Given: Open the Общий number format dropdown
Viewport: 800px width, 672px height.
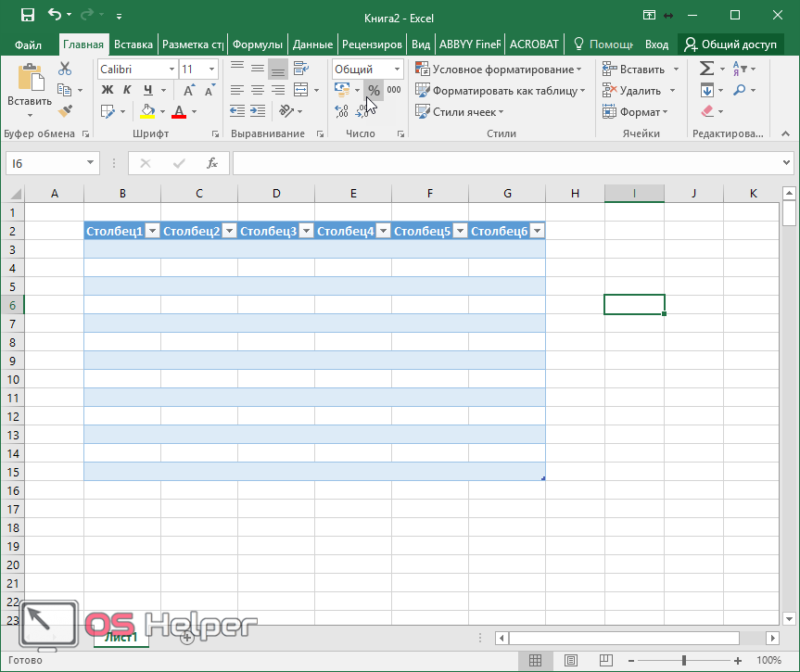Looking at the screenshot, I should [x=397, y=70].
